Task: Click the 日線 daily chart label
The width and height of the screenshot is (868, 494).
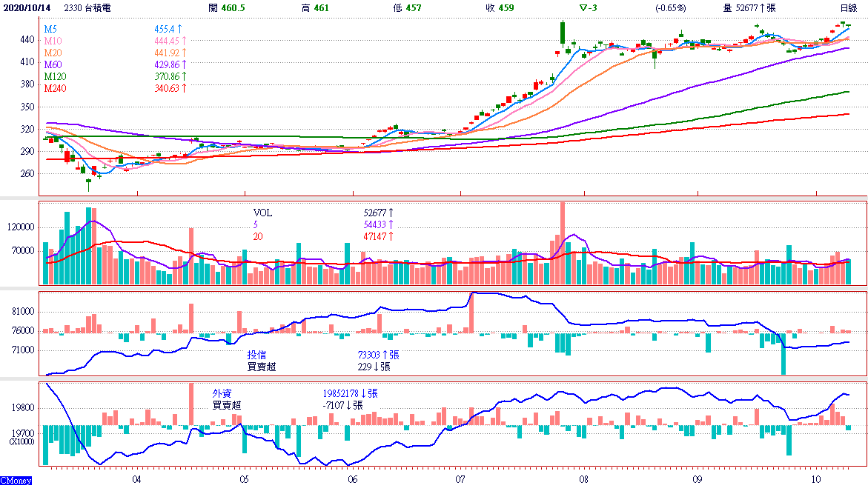Action: coord(848,7)
